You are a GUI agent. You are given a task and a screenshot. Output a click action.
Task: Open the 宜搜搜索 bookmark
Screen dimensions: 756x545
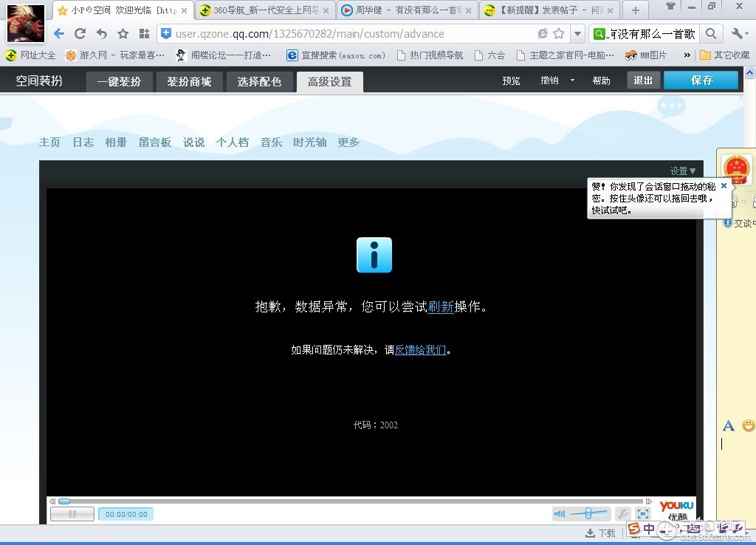pyautogui.click(x=336, y=55)
